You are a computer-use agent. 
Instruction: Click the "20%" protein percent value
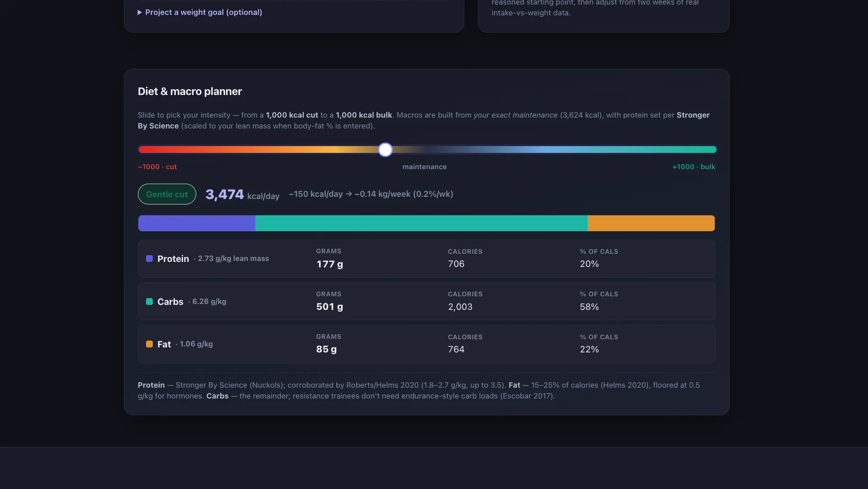(590, 264)
